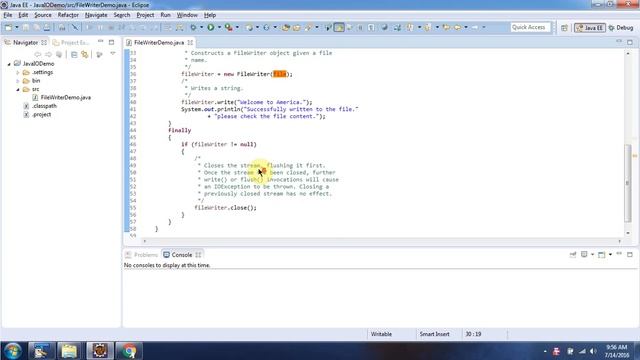Open the external tools dropdown arrow
The image size is (640, 360).
coord(237,27)
